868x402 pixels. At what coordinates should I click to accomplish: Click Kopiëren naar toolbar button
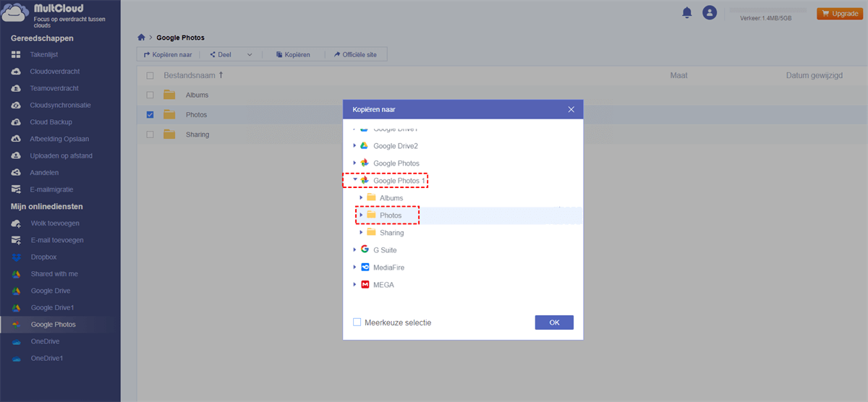pyautogui.click(x=168, y=54)
